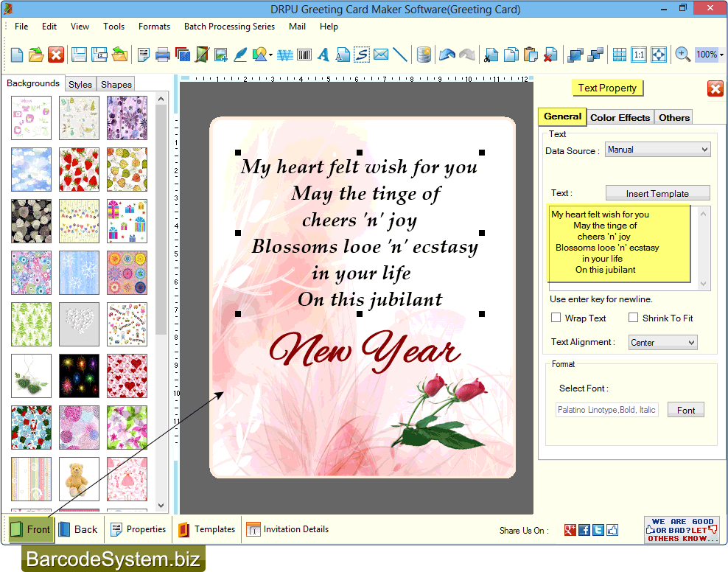Open the Text Alignment dropdown showing Center
The height and width of the screenshot is (572, 728).
(x=662, y=343)
